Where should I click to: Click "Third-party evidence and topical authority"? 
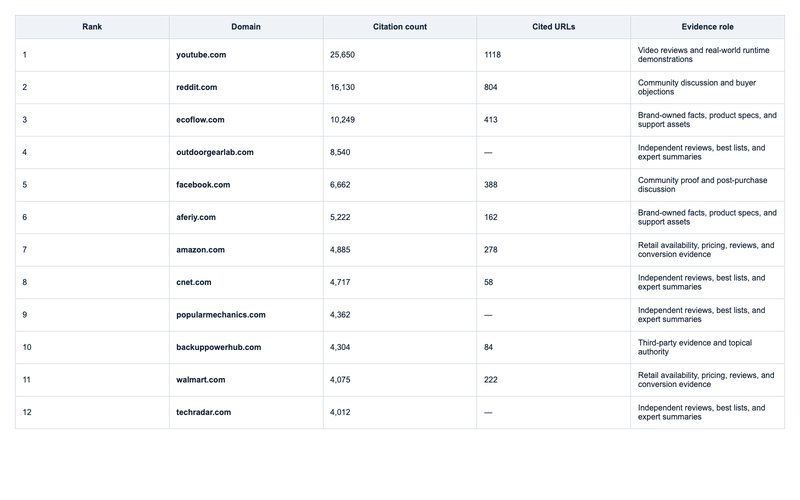click(695, 347)
